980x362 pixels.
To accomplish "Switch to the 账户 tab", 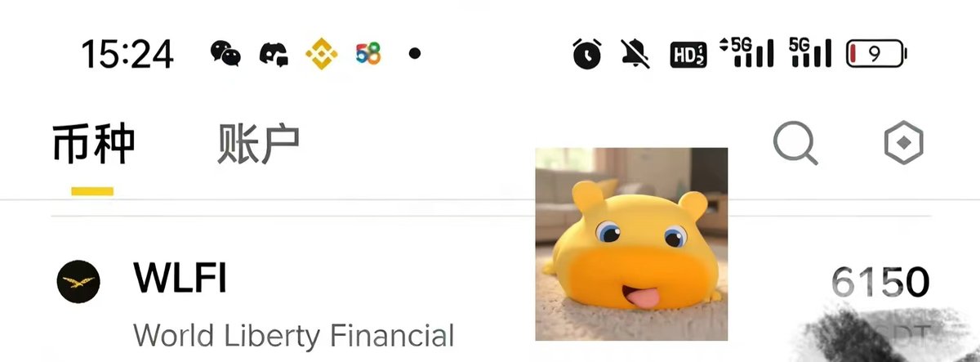I will (258, 145).
